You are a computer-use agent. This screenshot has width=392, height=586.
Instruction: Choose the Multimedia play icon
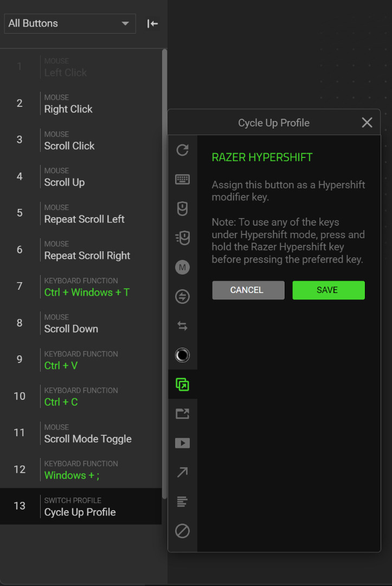[x=182, y=443]
